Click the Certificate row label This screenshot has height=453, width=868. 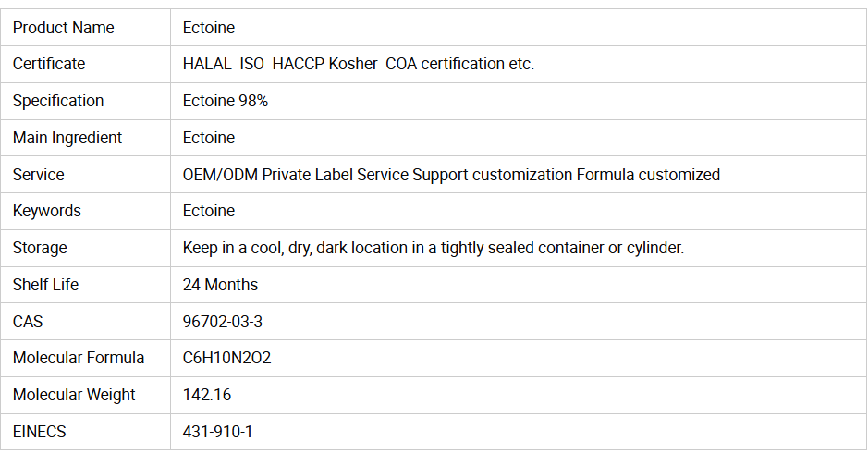[48, 64]
